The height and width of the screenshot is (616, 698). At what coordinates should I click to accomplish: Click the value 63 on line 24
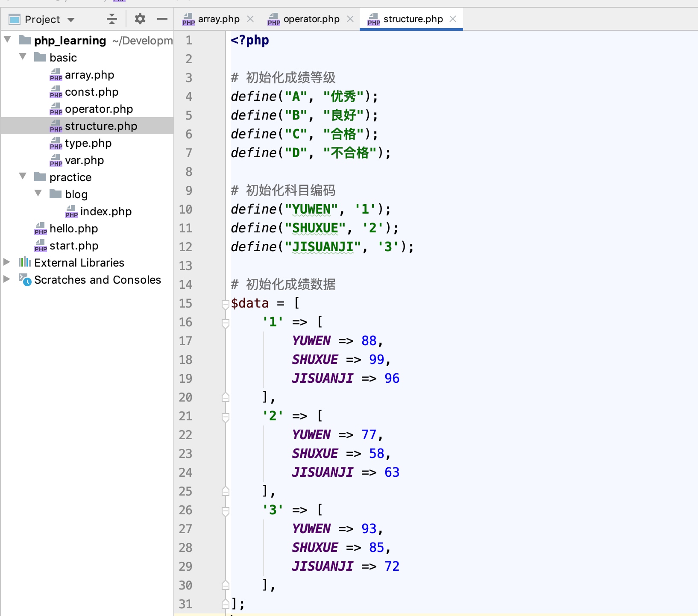click(x=392, y=472)
